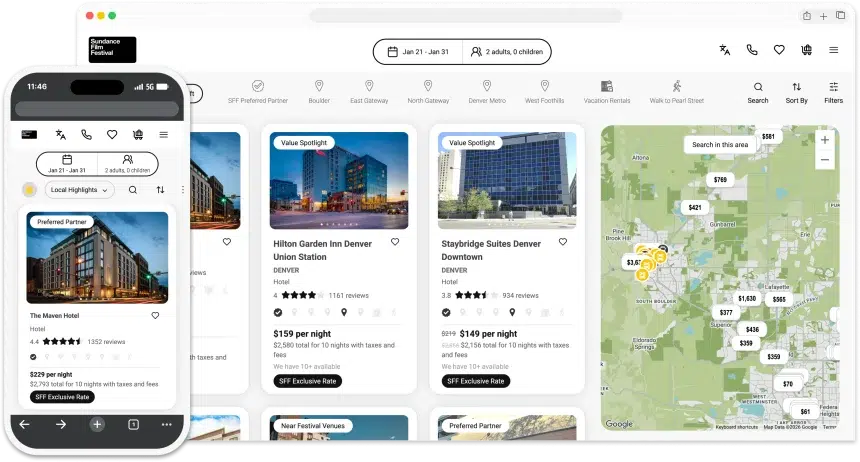Screen dimensions: 860x462
Task: Click SFF Exclusive Rate on Staybridge card
Action: tap(476, 381)
